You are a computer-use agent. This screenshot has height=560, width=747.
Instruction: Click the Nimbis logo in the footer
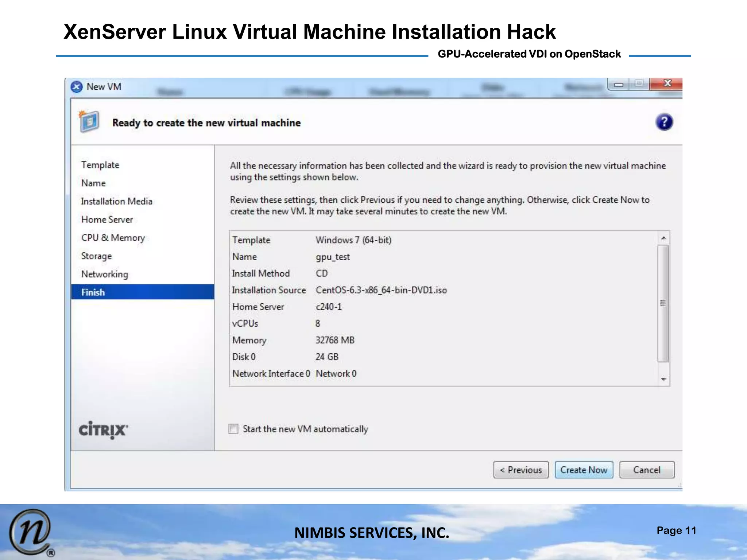[31, 532]
